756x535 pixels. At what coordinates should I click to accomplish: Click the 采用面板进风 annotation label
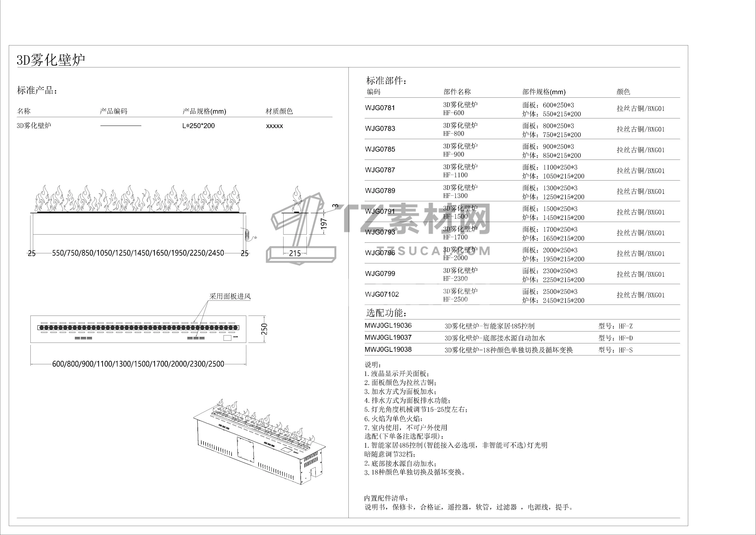(x=230, y=296)
